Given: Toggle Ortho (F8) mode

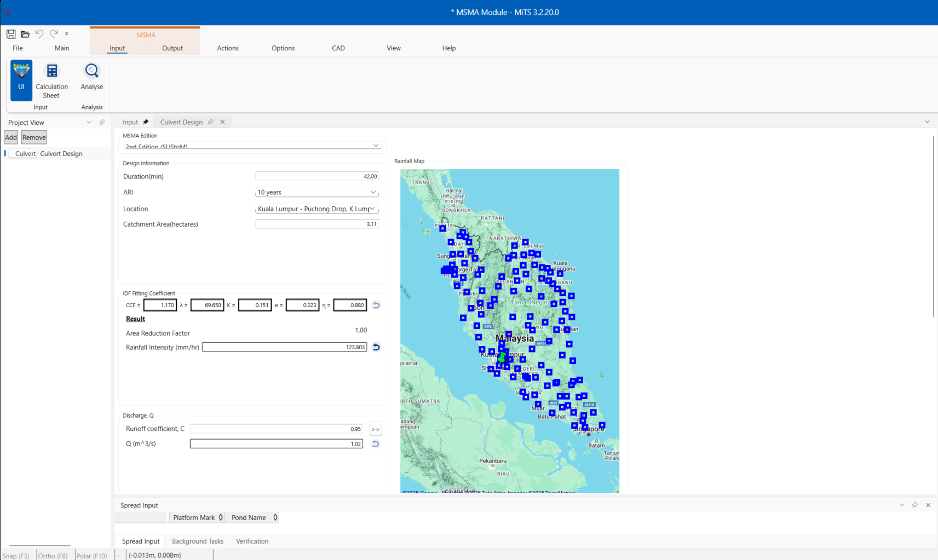Looking at the screenshot, I should (53, 556).
